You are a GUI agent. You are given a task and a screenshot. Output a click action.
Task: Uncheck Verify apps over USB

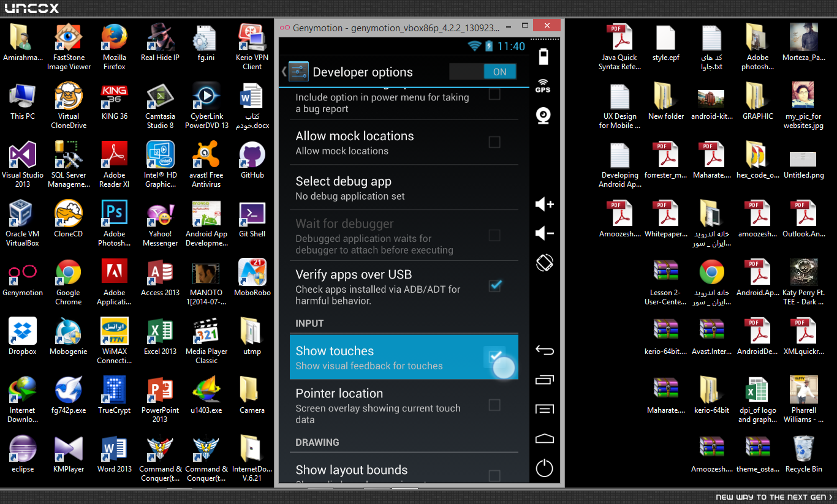tap(494, 285)
